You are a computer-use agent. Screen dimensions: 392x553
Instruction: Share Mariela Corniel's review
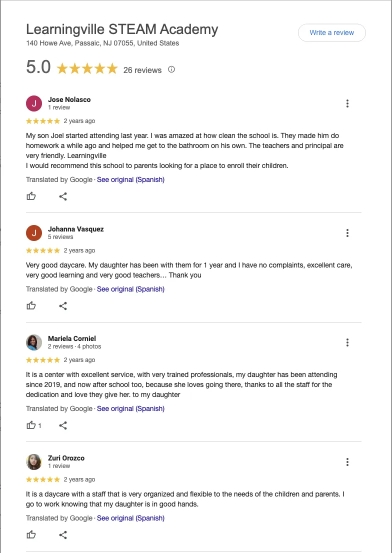(x=63, y=425)
